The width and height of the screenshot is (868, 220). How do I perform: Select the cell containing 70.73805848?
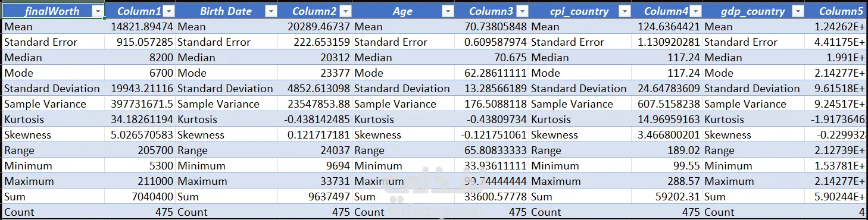492,27
